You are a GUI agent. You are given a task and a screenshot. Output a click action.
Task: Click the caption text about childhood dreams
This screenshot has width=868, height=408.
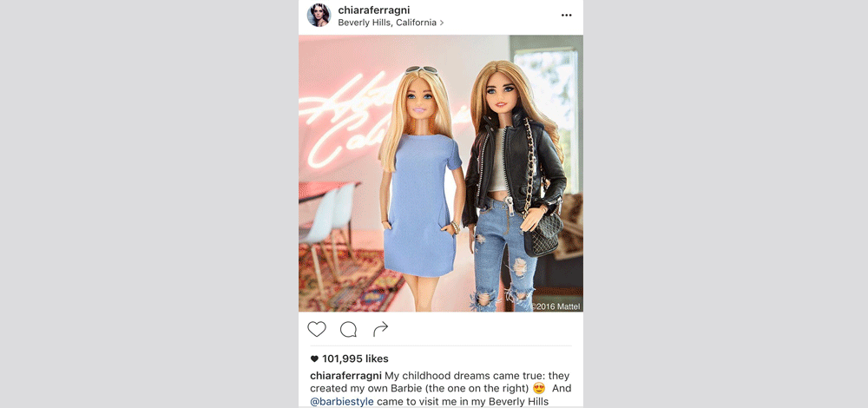tap(440, 388)
